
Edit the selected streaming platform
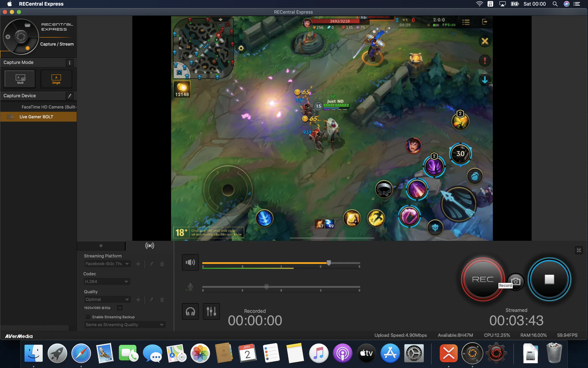click(151, 264)
